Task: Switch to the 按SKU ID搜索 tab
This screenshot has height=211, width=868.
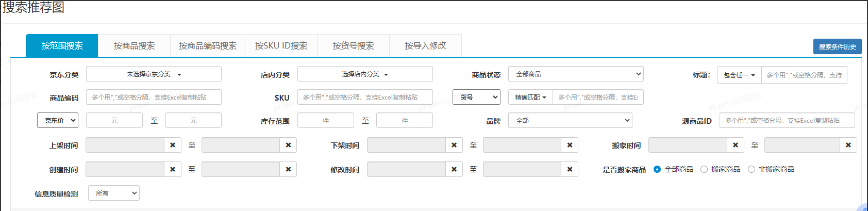Action: click(281, 46)
